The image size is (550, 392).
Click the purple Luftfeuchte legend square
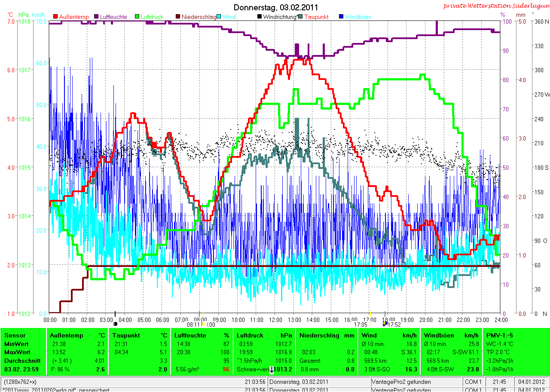(96, 17)
